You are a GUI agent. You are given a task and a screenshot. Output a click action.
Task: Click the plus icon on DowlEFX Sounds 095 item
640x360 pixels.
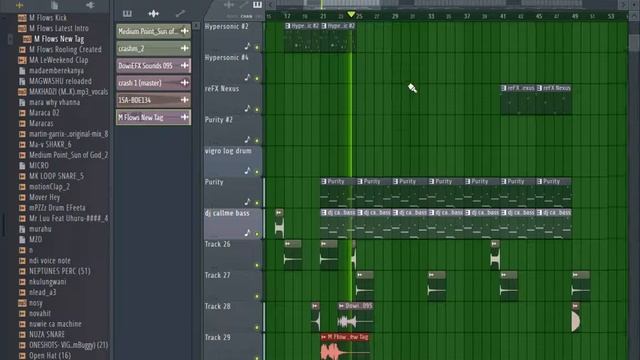click(184, 65)
